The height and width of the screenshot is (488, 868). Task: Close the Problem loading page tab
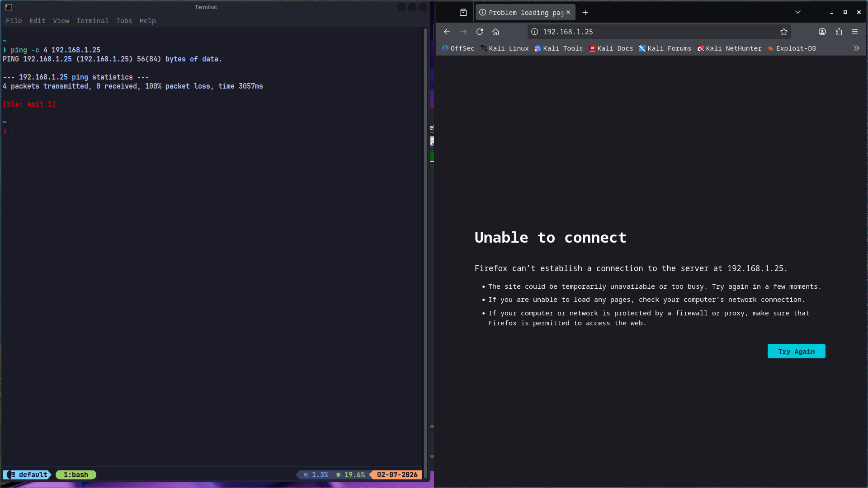tap(568, 12)
